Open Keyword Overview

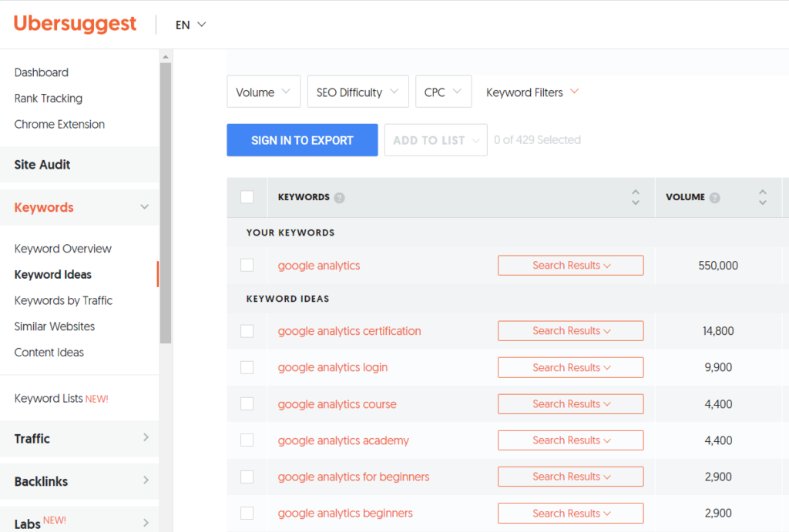[63, 249]
